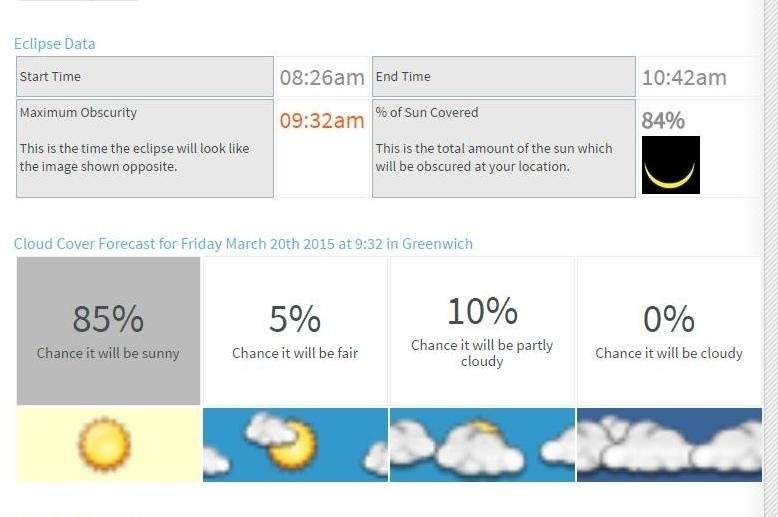Select the 10% chance partly cloudy tile

(482, 331)
